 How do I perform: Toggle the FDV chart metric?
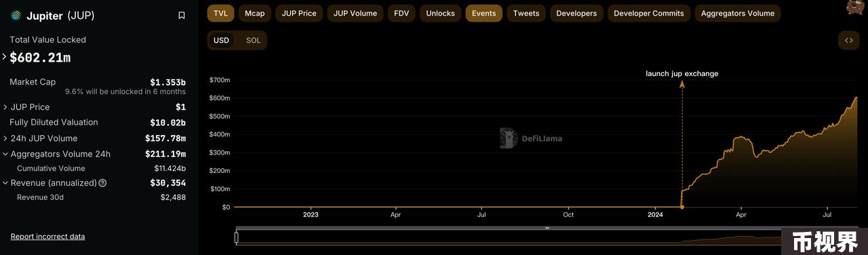click(x=401, y=13)
